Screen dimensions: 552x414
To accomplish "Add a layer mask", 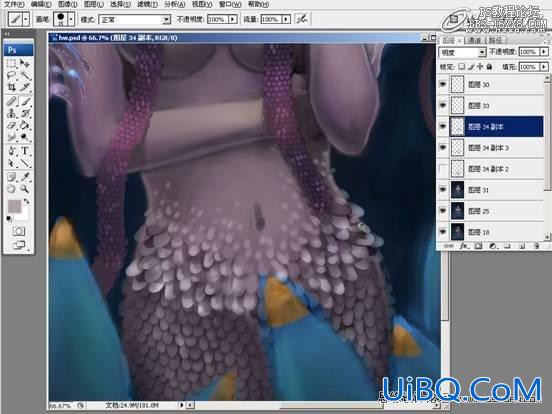I will click(478, 246).
